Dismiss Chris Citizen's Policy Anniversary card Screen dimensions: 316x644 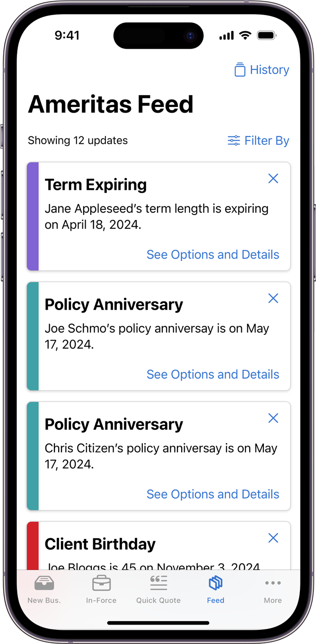[x=273, y=418]
